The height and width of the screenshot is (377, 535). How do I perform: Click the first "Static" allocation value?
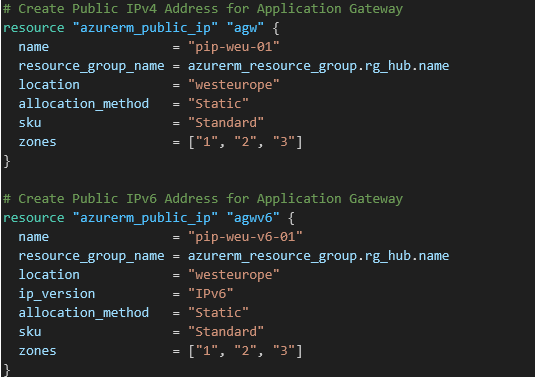[x=218, y=103]
